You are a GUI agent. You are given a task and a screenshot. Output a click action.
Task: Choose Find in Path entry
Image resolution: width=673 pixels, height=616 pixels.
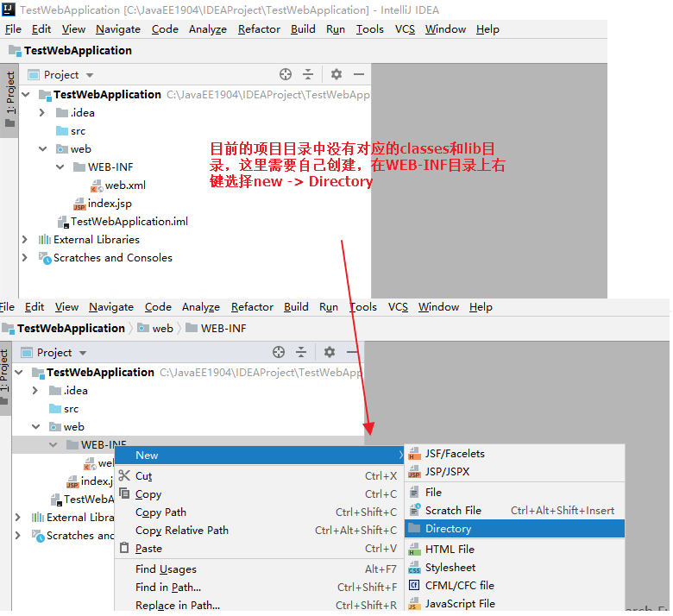[260, 588]
